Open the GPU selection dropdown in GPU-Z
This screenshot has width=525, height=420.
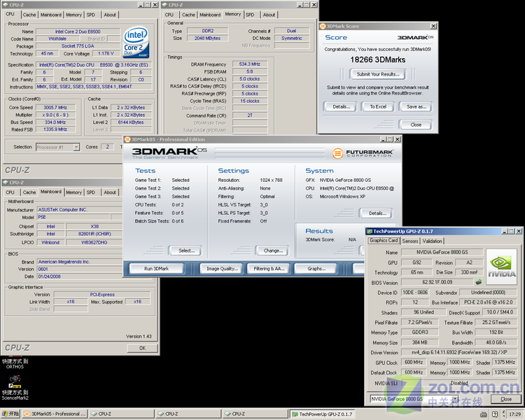(x=456, y=399)
